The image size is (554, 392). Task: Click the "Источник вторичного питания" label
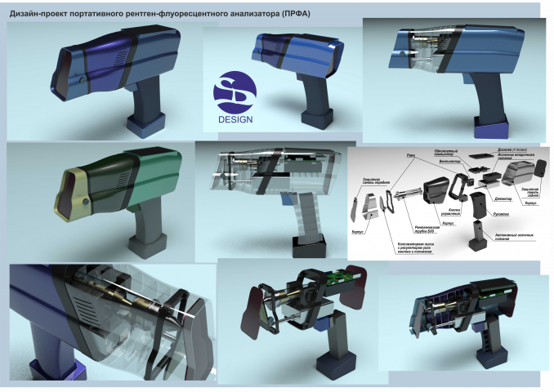(x=516, y=157)
